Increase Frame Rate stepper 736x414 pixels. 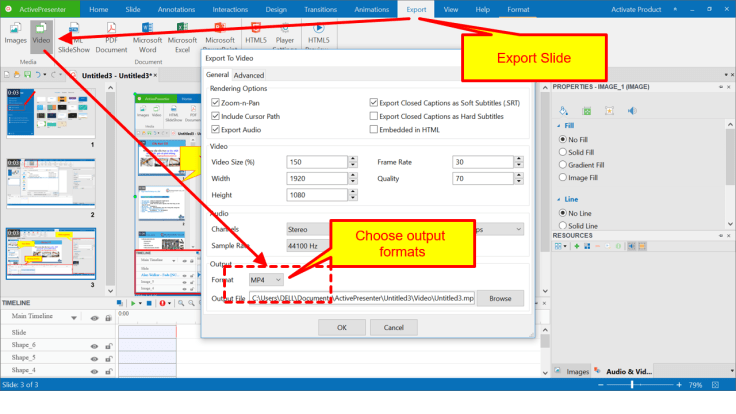(x=519, y=159)
